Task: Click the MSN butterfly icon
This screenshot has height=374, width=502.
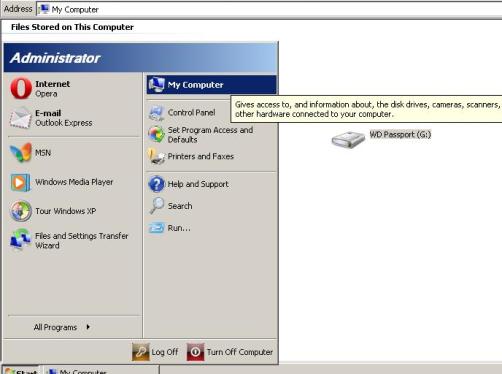Action: pyautogui.click(x=21, y=153)
